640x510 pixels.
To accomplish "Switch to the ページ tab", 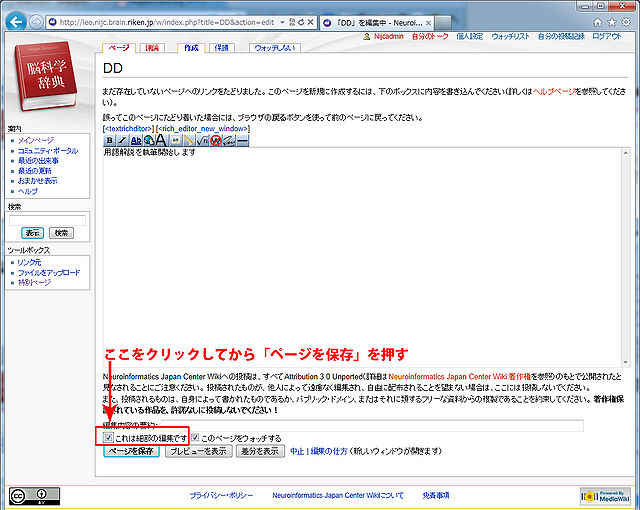I will [119, 47].
